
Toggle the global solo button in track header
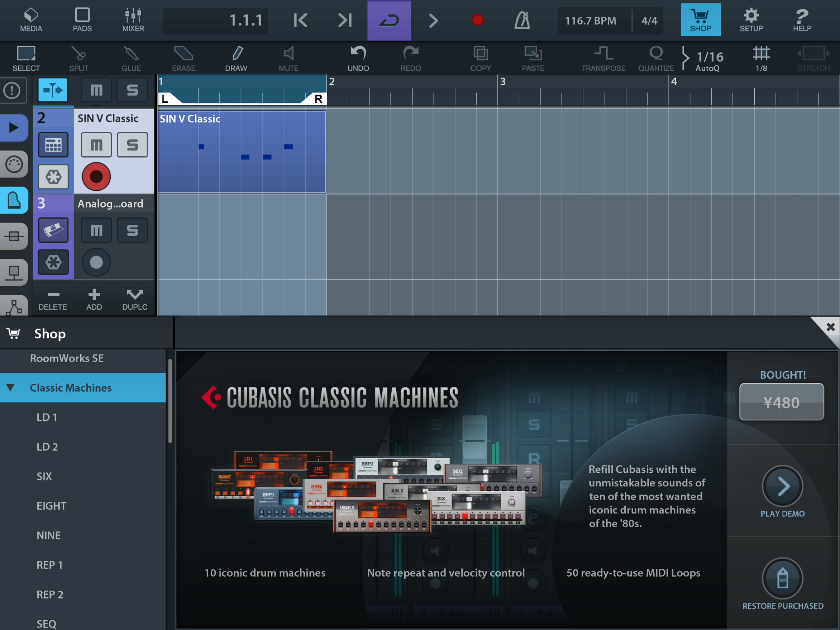pos(132,90)
